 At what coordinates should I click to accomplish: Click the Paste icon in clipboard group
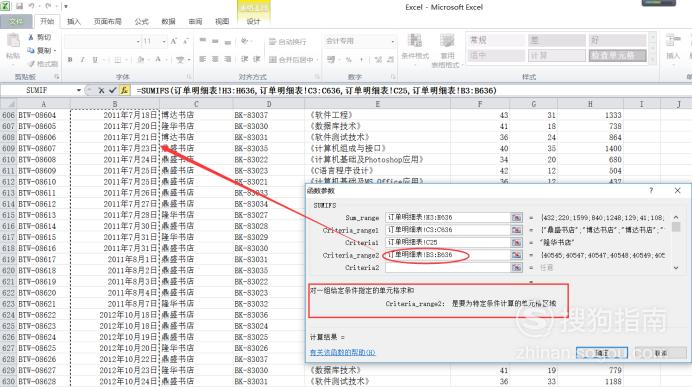tap(13, 41)
